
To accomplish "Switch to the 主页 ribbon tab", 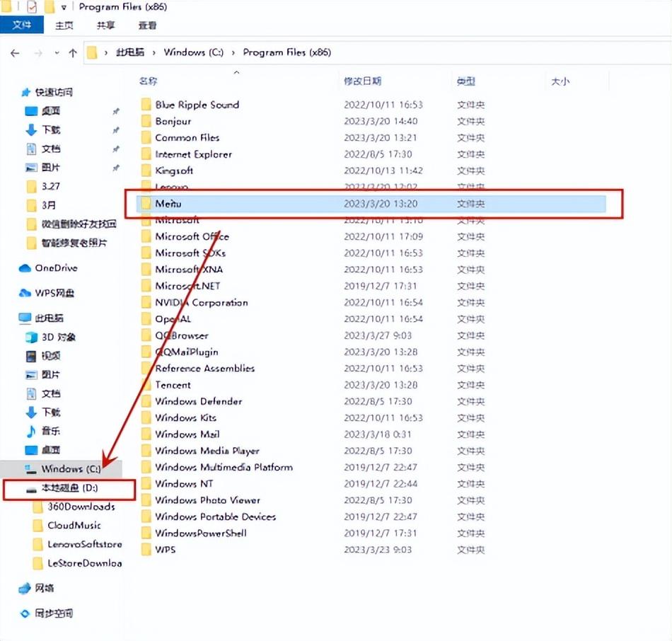I will click(x=64, y=25).
